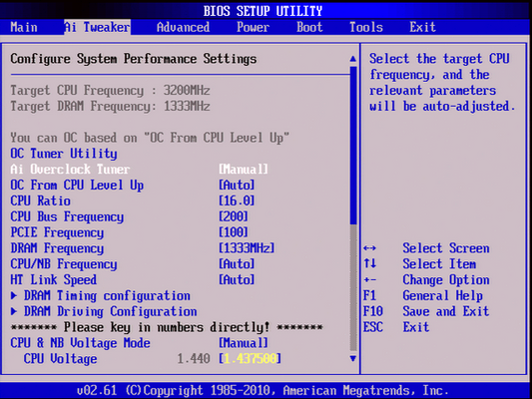Change DRAM Frequency [1333MHz] value

(247, 248)
